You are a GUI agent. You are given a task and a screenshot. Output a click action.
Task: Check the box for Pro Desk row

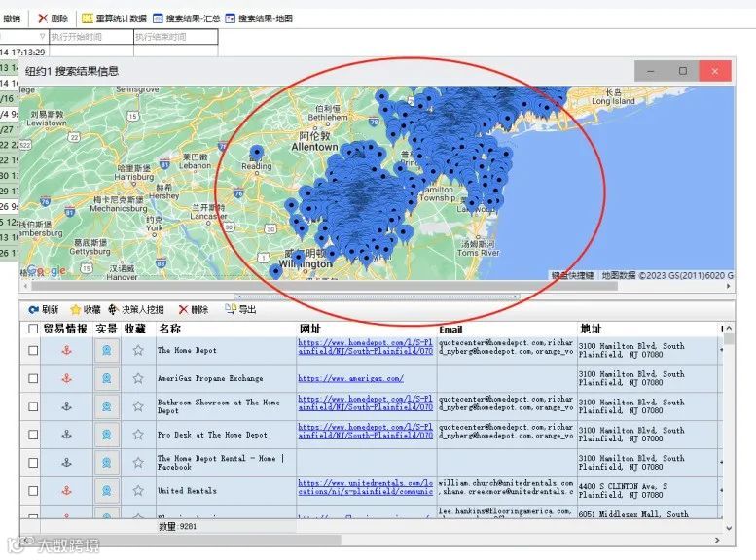[33, 435]
